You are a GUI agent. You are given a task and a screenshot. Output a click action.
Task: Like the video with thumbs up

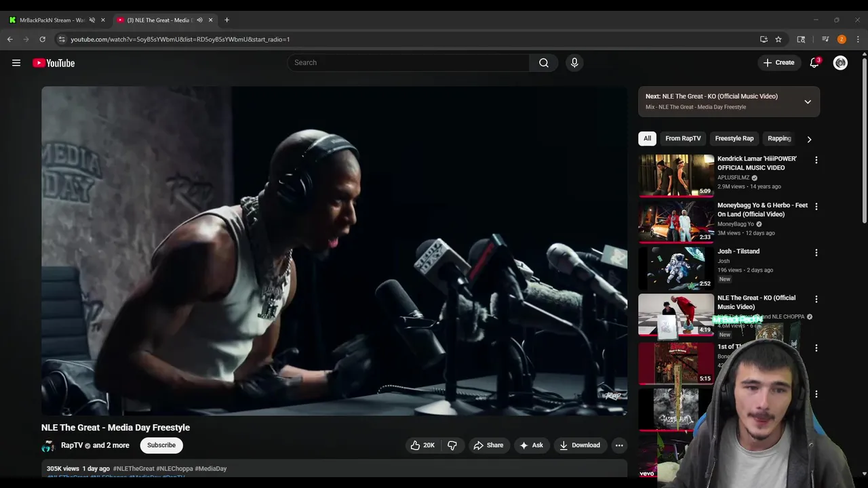(x=422, y=445)
